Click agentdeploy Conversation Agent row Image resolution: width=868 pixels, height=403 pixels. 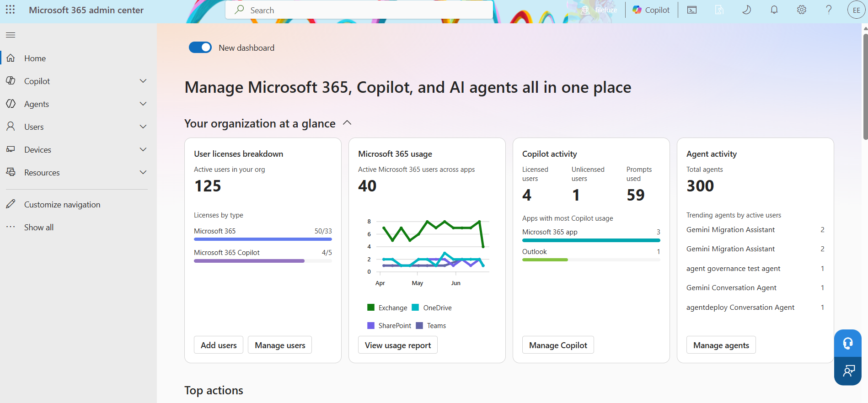[755, 308]
